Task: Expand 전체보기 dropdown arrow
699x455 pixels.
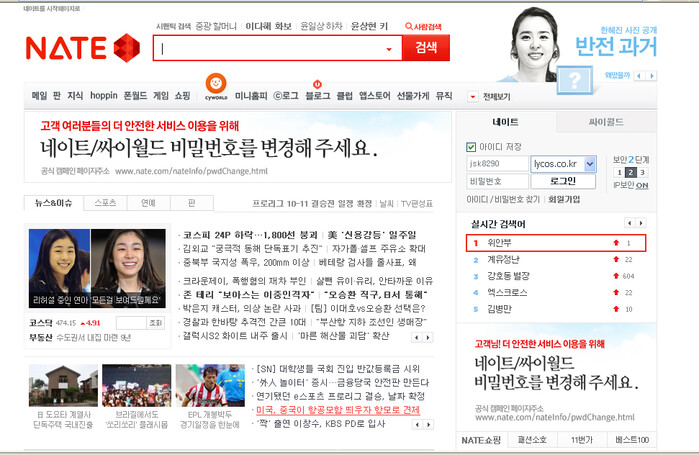Action: point(473,97)
